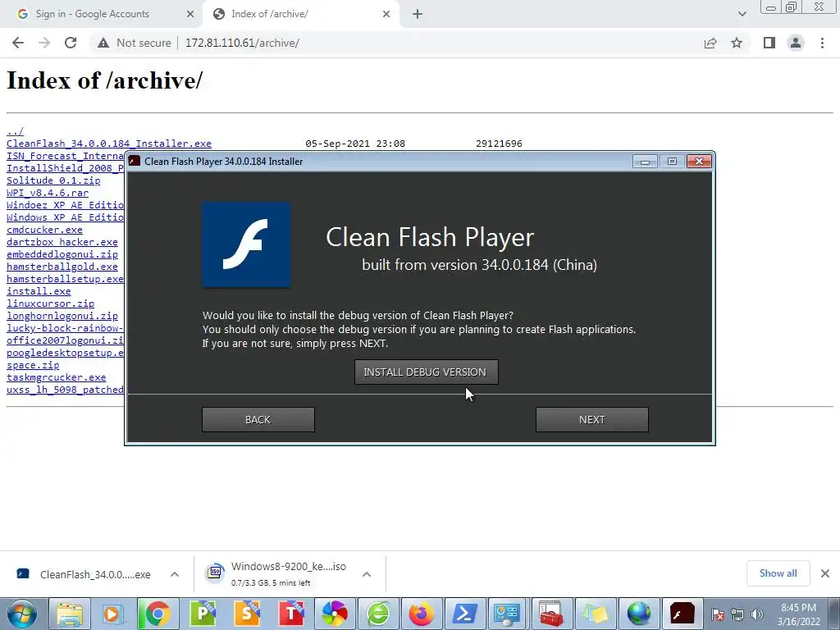The image size is (840, 630).
Task: Click the volume speaker tray icon
Action: [757, 614]
